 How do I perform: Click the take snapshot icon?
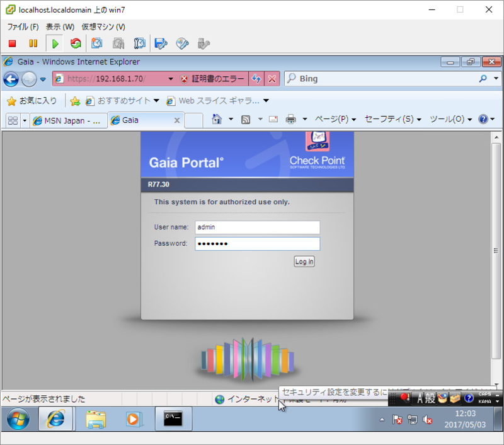point(97,43)
